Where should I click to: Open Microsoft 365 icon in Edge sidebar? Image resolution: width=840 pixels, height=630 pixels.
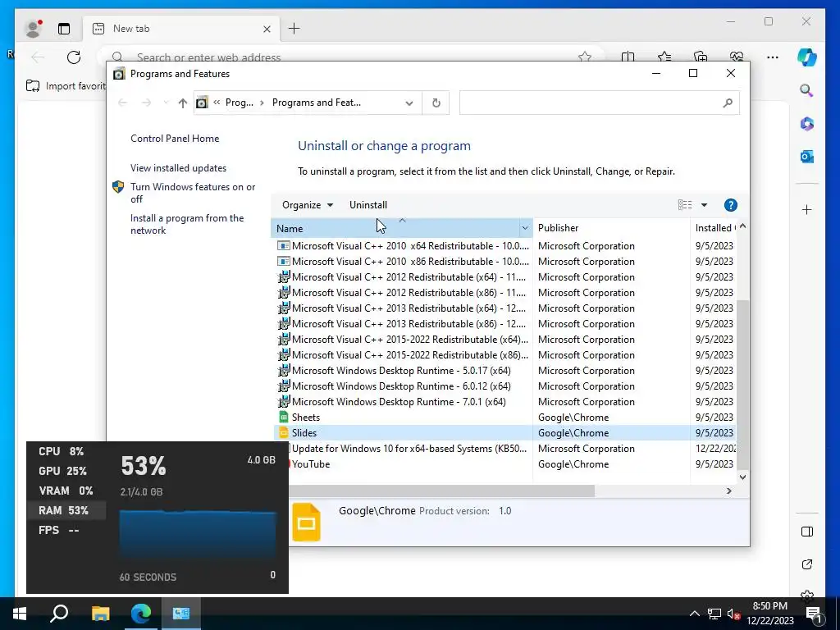(x=807, y=124)
